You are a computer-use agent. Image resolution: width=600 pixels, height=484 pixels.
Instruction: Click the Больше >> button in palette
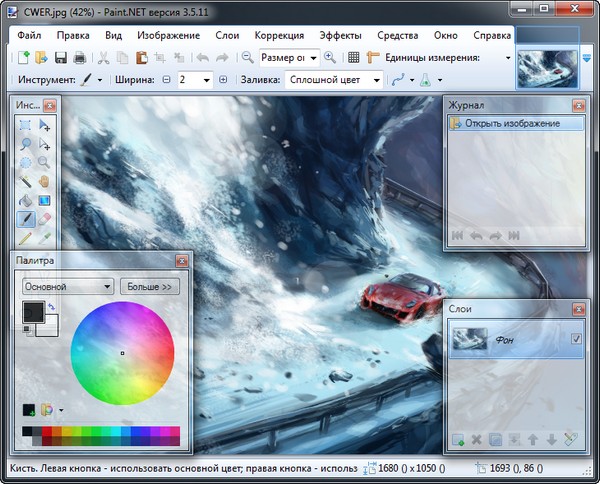(149, 286)
